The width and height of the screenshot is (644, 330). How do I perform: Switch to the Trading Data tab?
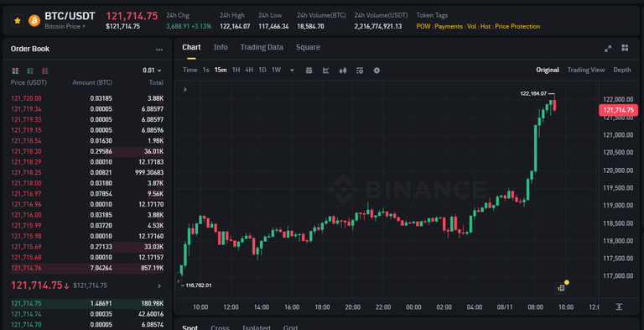(x=262, y=47)
